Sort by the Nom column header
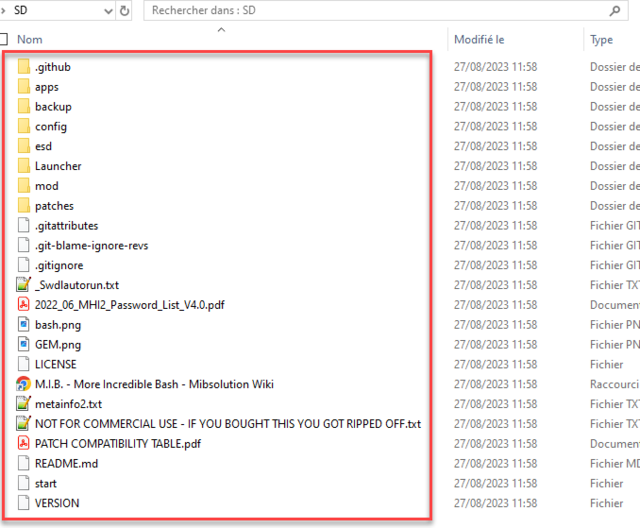 pos(29,40)
